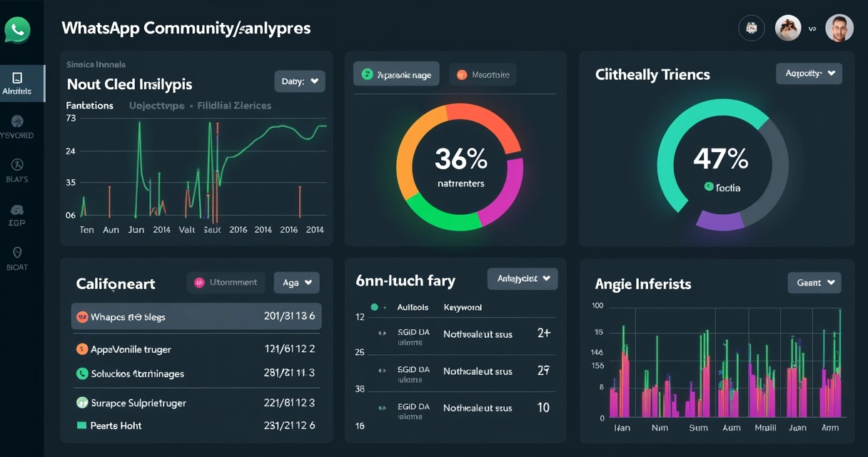Click the 36% donut chart center
The image size is (868, 457).
460,166
